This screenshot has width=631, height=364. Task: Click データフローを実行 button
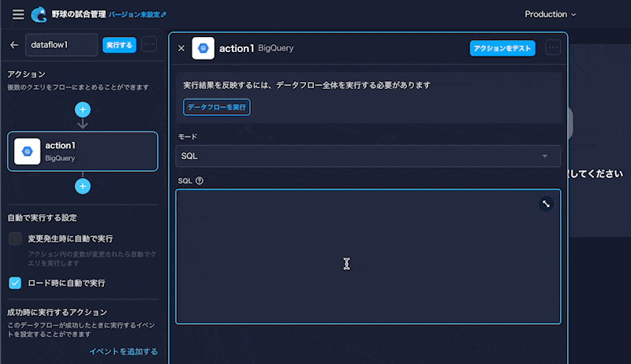coord(217,107)
